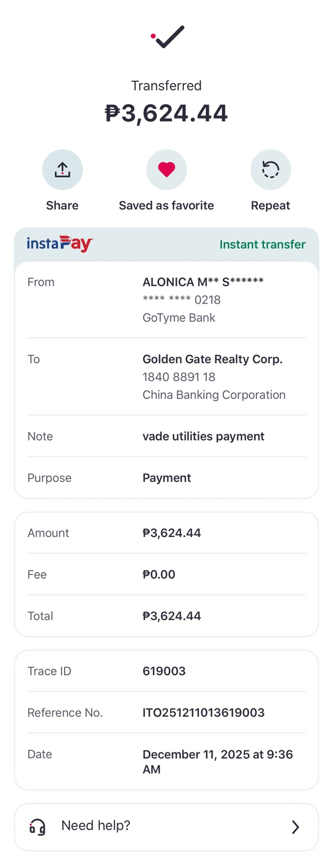Select the Trace ID 619003 value
Image resolution: width=333 pixels, height=868 pixels.
164,671
